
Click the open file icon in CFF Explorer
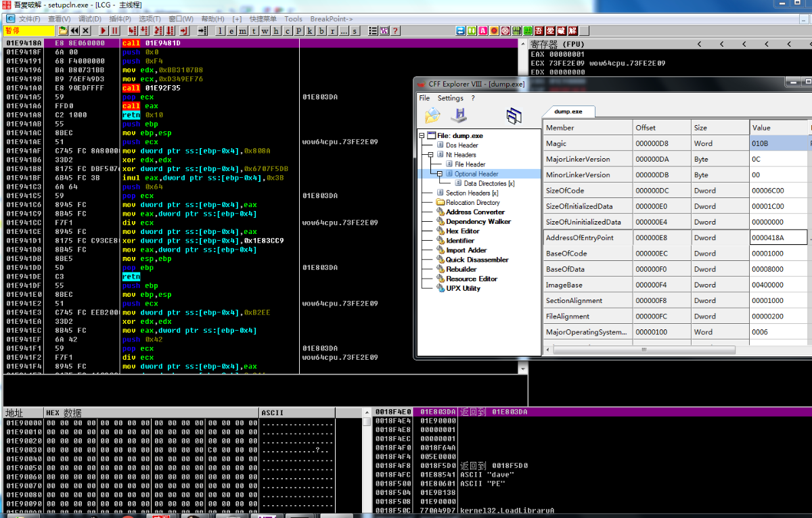(432, 115)
